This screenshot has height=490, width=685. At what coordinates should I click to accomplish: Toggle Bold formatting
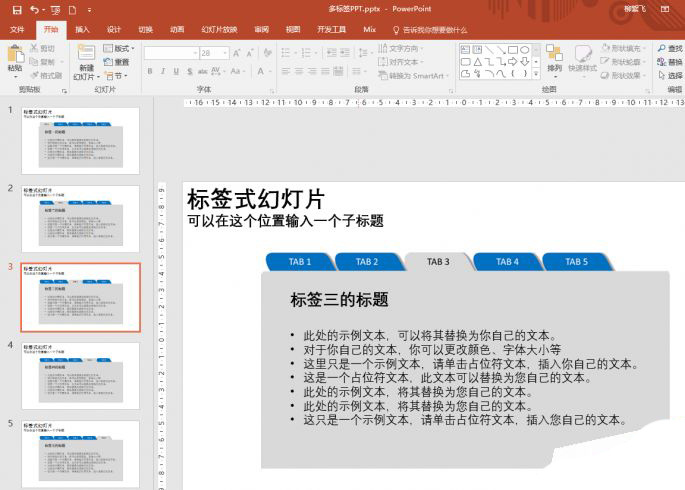click(x=150, y=71)
